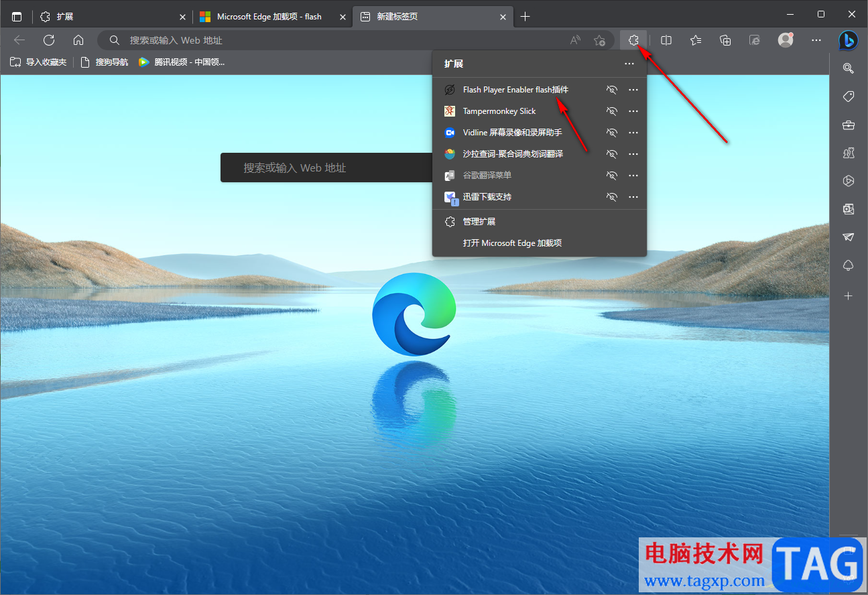Screen dimensions: 868x595
Task: Show Flash Player Enabler in toolbar
Action: [611, 90]
